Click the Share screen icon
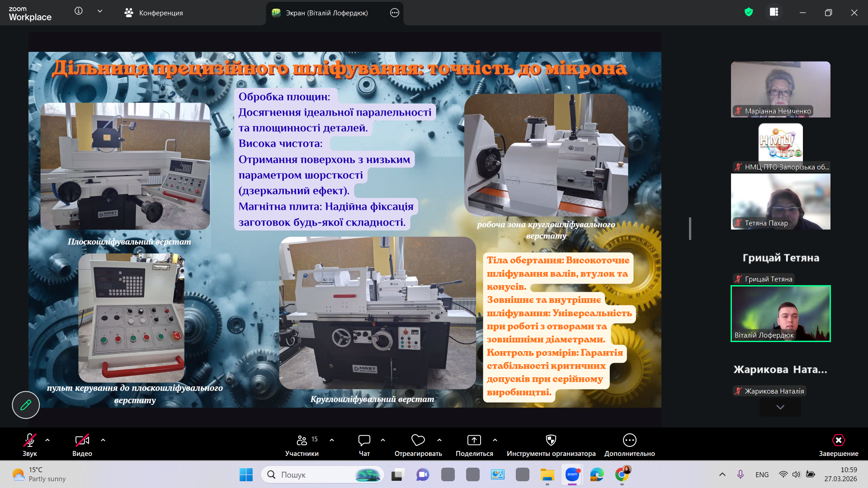This screenshot has height=488, width=868. click(474, 441)
